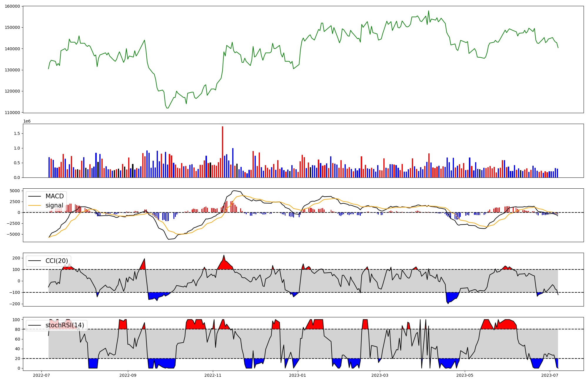Click the 2022-07 x-axis date label
Viewport: 588px width, 382px height.
(x=41, y=375)
